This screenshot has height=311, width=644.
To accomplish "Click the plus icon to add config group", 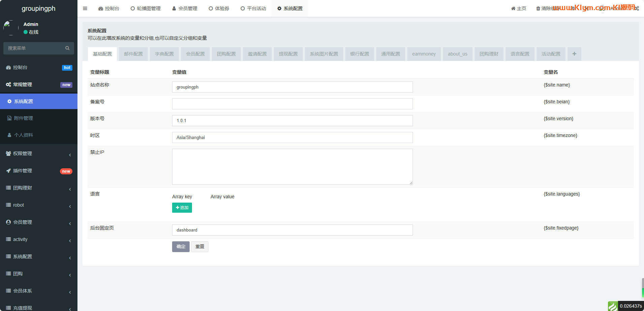I will coord(574,54).
